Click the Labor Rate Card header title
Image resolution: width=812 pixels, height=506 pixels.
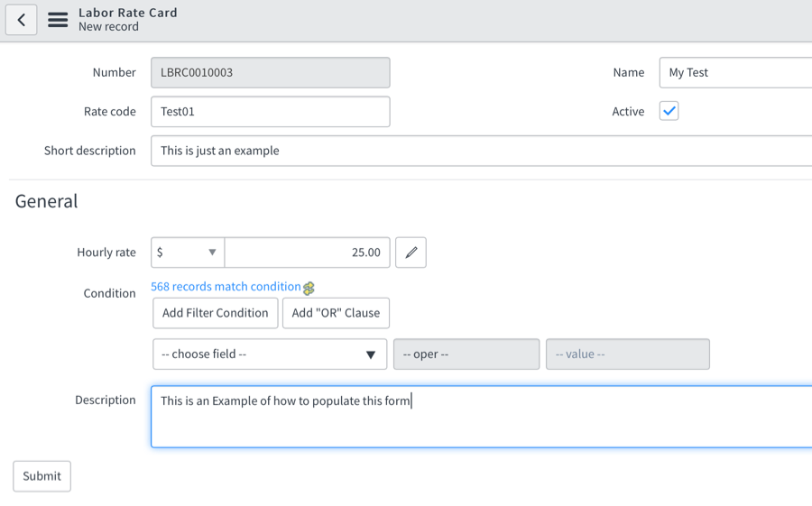tap(128, 13)
